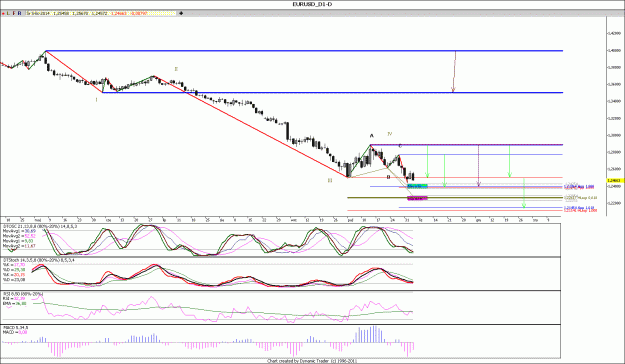Screen dimensions: 625x364
Task: Select the bar date and OHLC data readout
Action: point(101,13)
